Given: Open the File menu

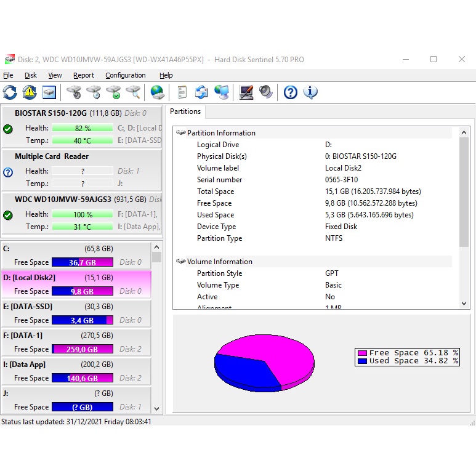Looking at the screenshot, I should pos(8,75).
